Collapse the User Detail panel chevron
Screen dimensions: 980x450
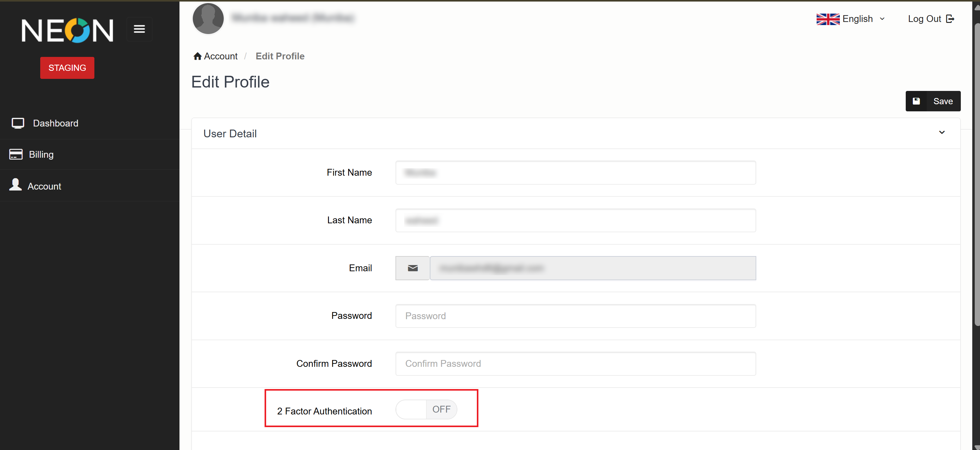(x=942, y=132)
